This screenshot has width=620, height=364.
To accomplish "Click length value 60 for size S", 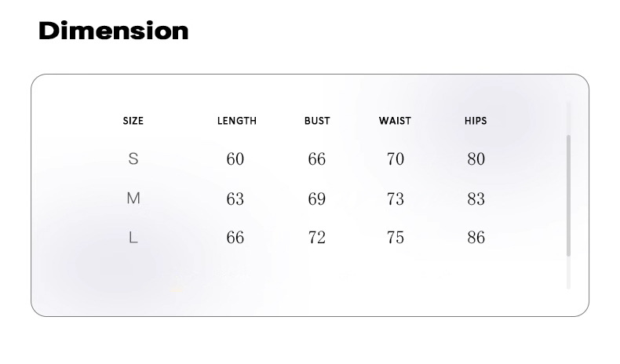I will click(235, 159).
